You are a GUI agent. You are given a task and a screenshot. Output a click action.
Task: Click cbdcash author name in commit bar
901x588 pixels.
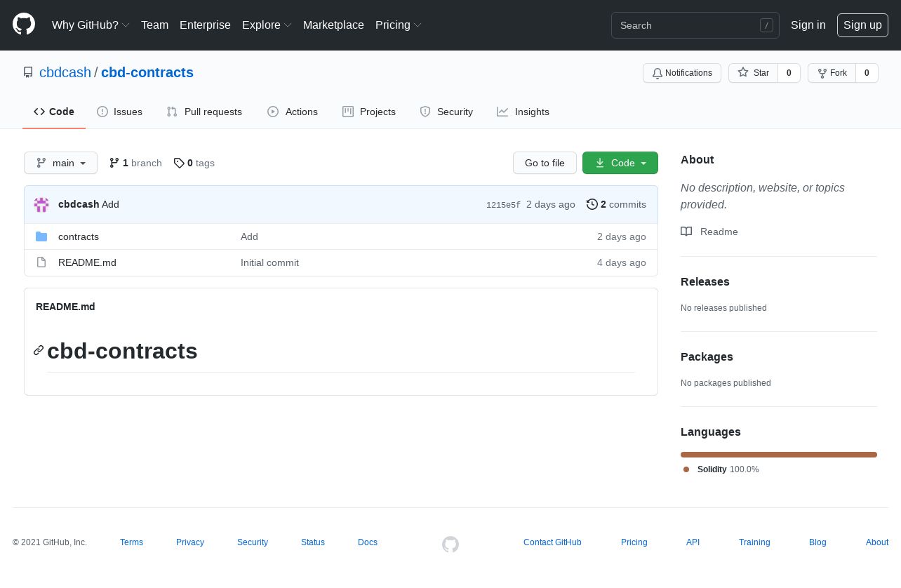pyautogui.click(x=79, y=204)
